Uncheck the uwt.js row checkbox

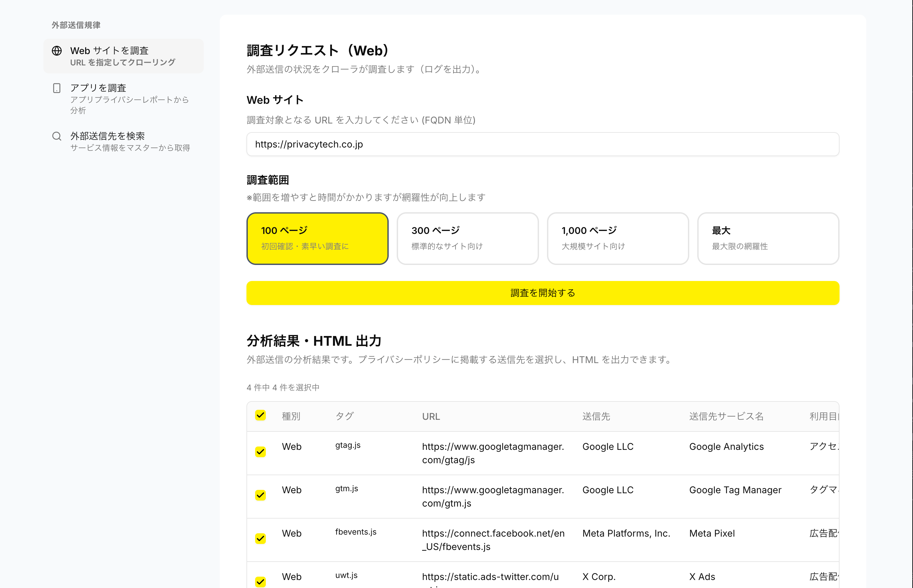pos(260,582)
